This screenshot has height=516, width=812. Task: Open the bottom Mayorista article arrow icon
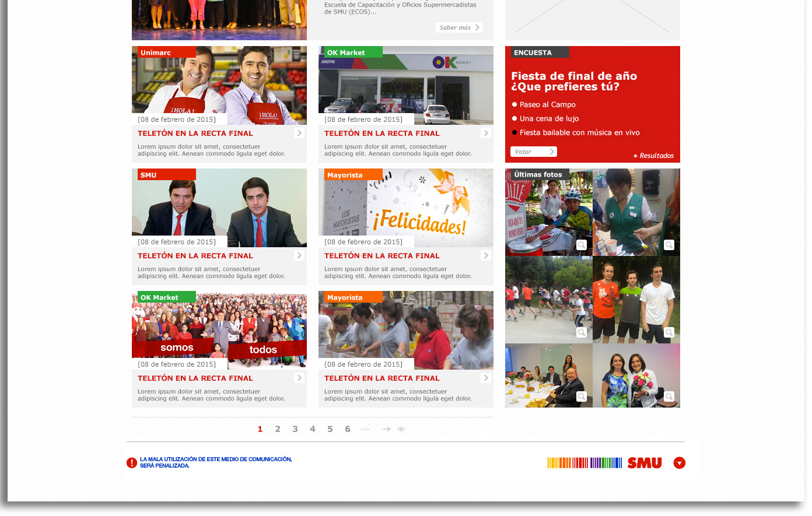tap(486, 378)
